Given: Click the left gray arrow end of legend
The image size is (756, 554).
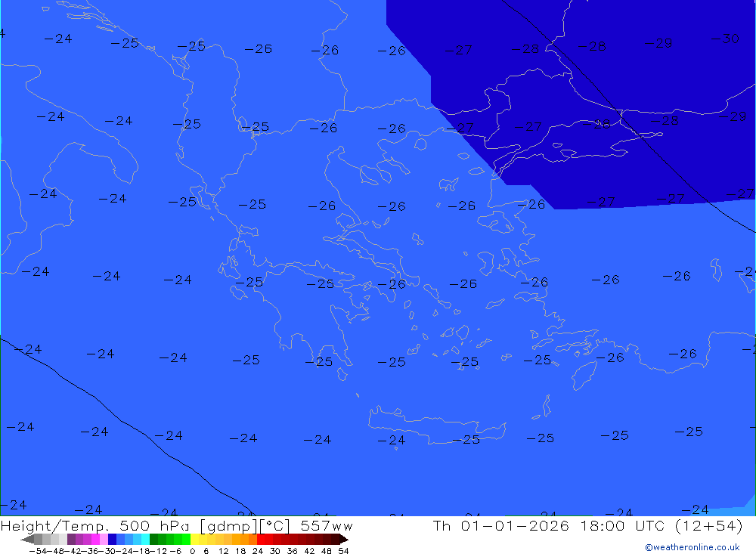Looking at the screenshot, I should pos(27,540).
